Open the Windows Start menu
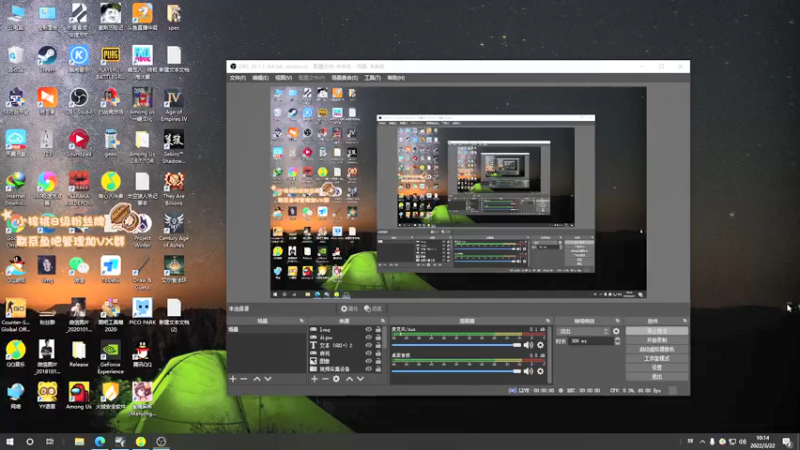Image resolution: width=800 pixels, height=450 pixels. 10,441
